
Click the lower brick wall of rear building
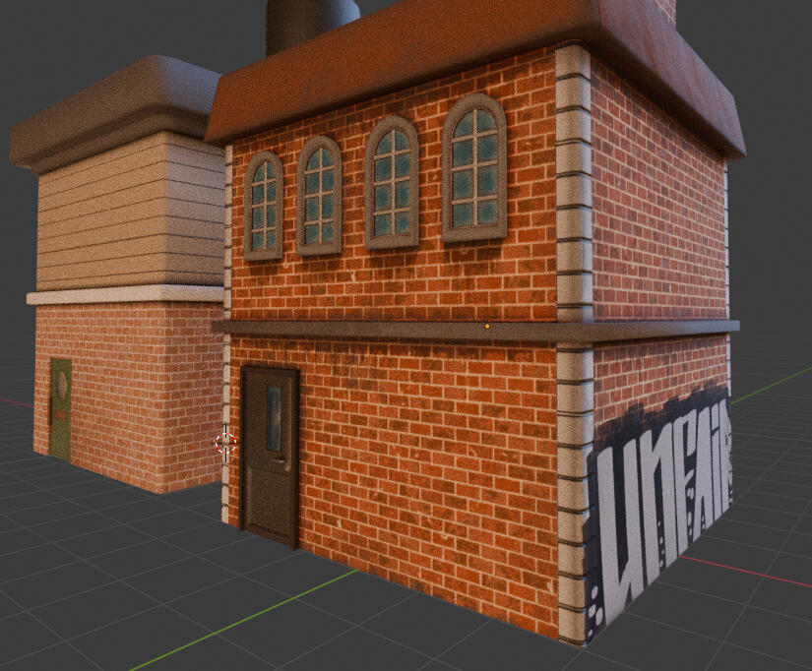138,394
